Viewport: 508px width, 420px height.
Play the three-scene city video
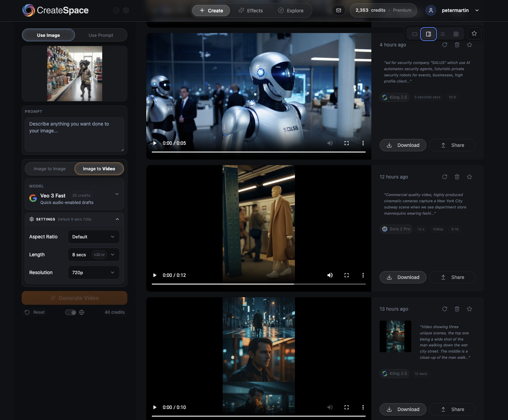coord(155,407)
